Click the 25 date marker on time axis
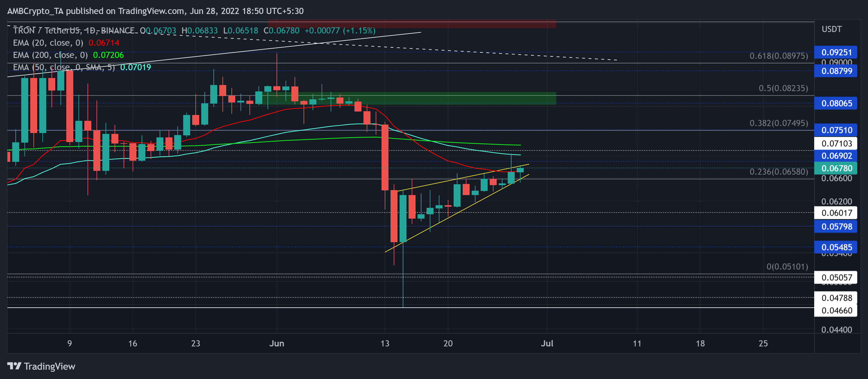The width and height of the screenshot is (868, 379). (763, 343)
